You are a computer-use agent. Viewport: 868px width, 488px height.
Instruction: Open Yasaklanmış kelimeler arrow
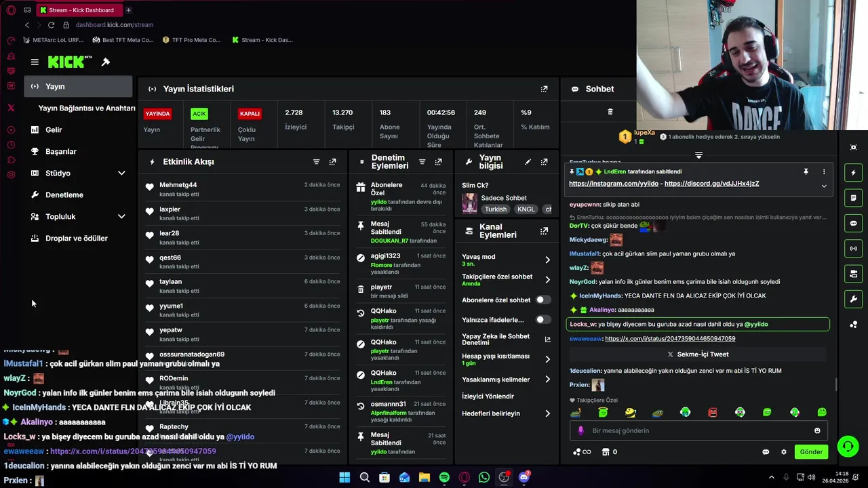click(547, 380)
